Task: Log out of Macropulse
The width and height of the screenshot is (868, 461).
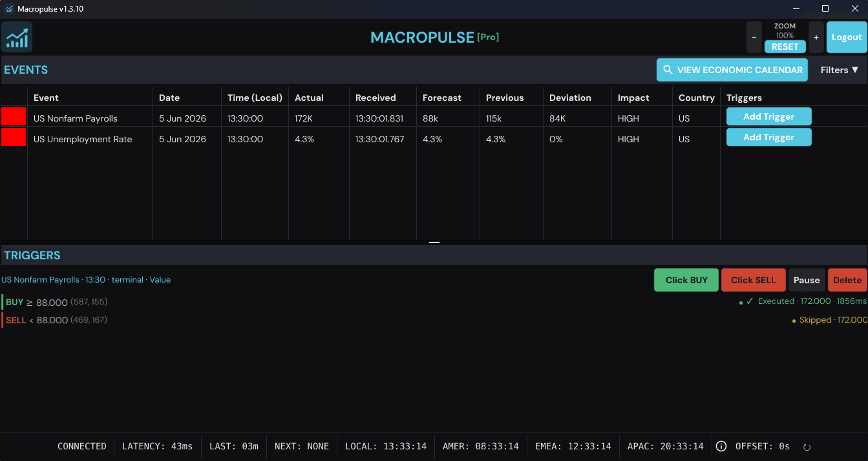Action: [847, 37]
